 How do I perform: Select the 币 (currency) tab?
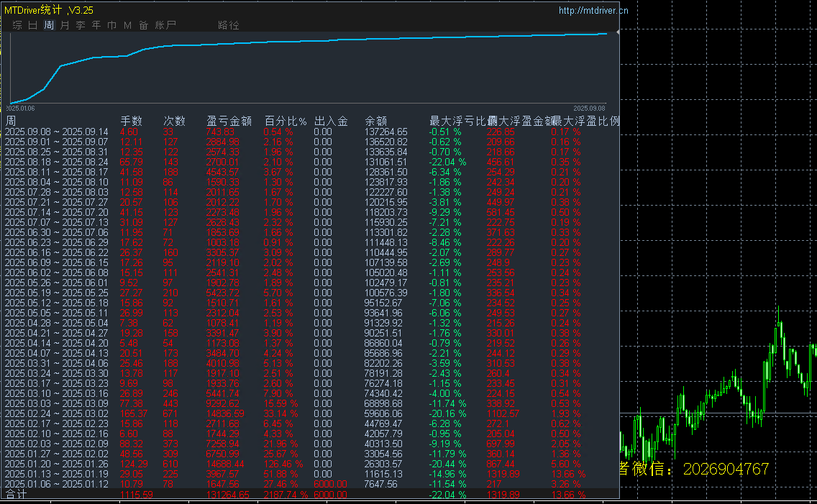[111, 25]
